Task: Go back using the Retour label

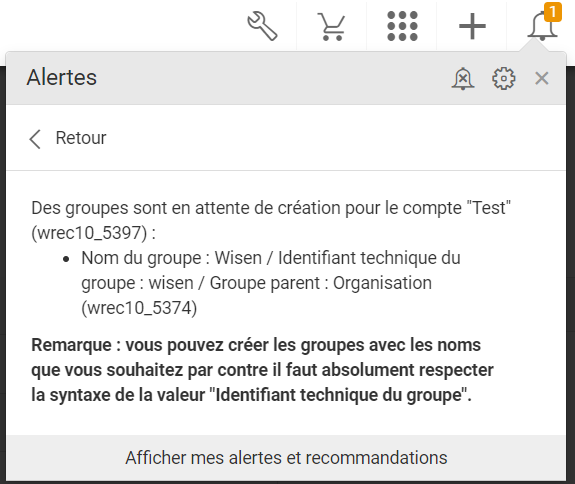Action: pyautogui.click(x=81, y=138)
